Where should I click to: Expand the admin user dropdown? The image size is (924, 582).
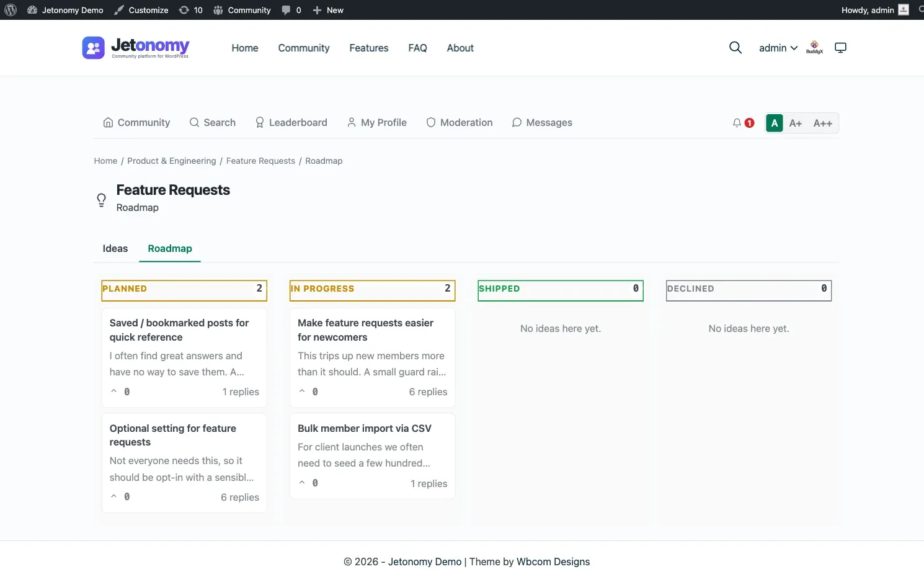pos(778,48)
